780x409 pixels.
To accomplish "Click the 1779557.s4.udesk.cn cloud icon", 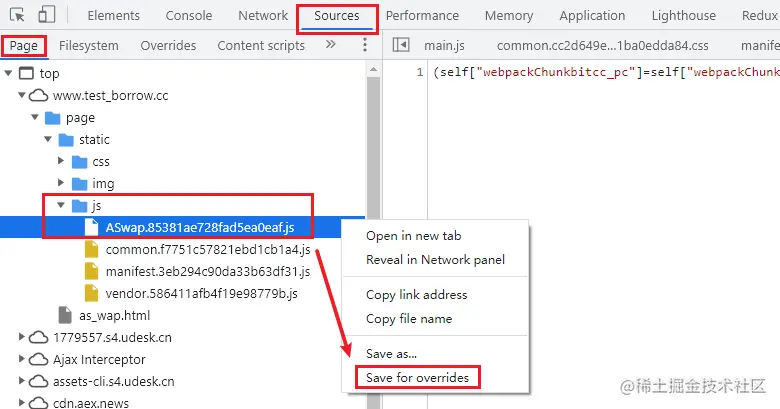I will [38, 338].
